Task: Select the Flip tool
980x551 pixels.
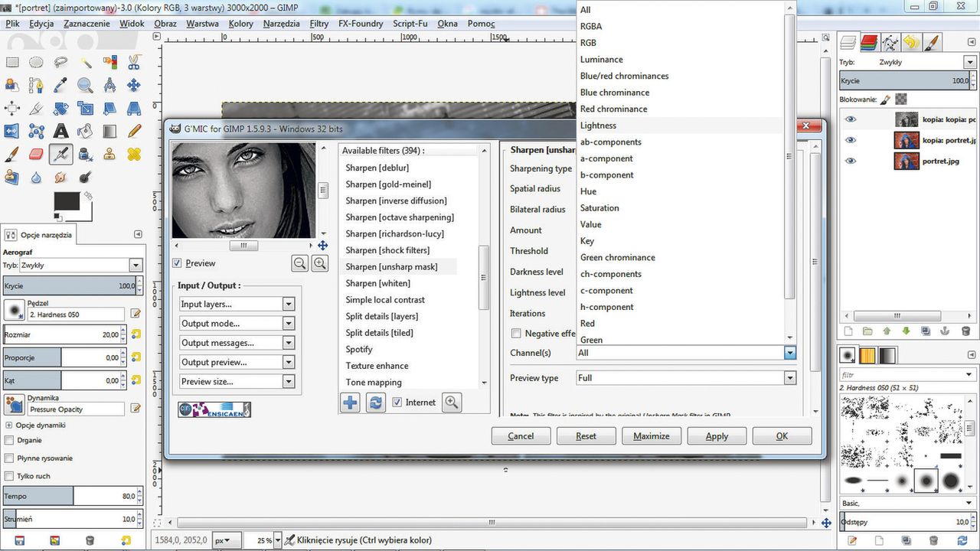Action: 12,131
